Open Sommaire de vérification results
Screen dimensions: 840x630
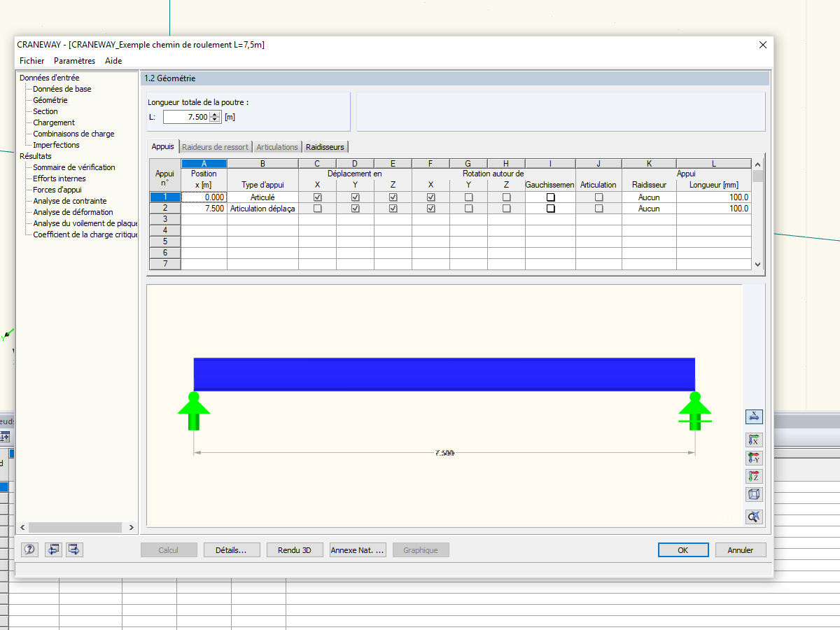[x=74, y=167]
